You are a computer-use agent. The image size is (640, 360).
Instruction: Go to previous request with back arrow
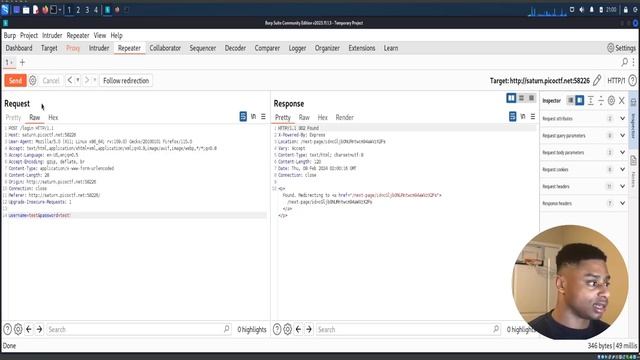click(70, 80)
